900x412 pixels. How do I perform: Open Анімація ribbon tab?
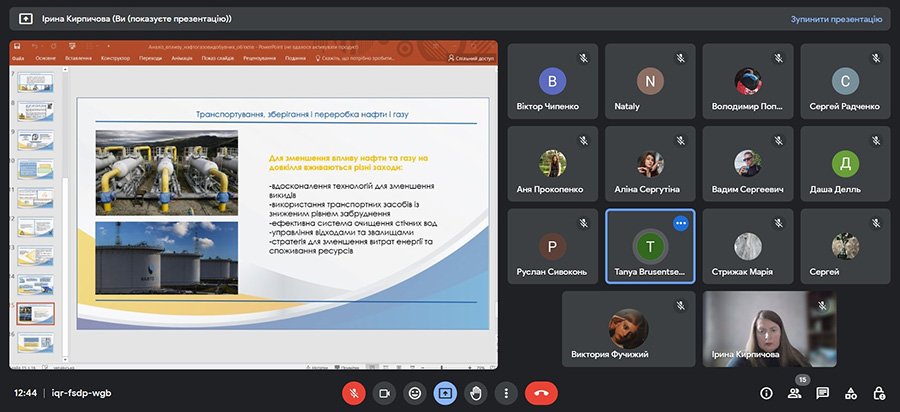(x=182, y=58)
